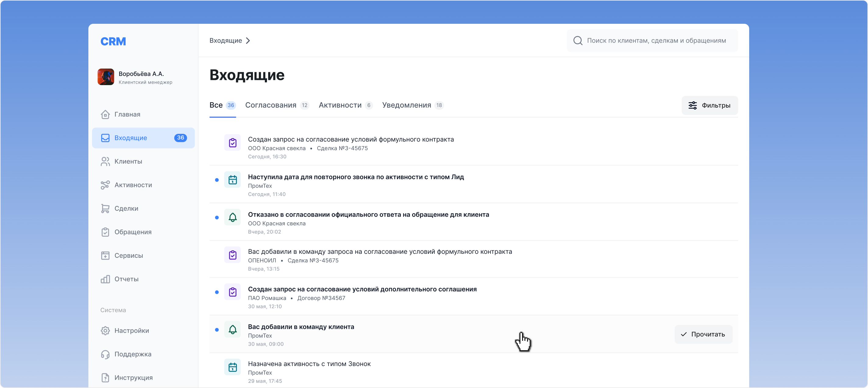Open Настройки in the Система section

pos(143,331)
